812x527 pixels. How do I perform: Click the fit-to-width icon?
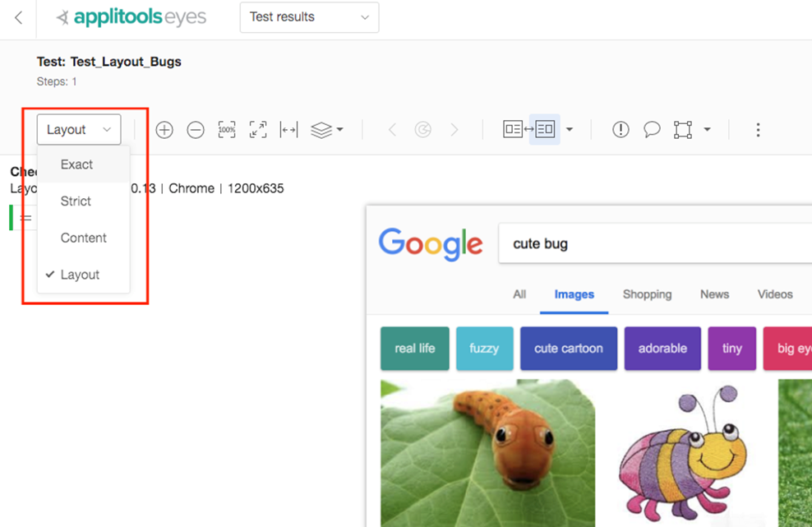point(289,129)
